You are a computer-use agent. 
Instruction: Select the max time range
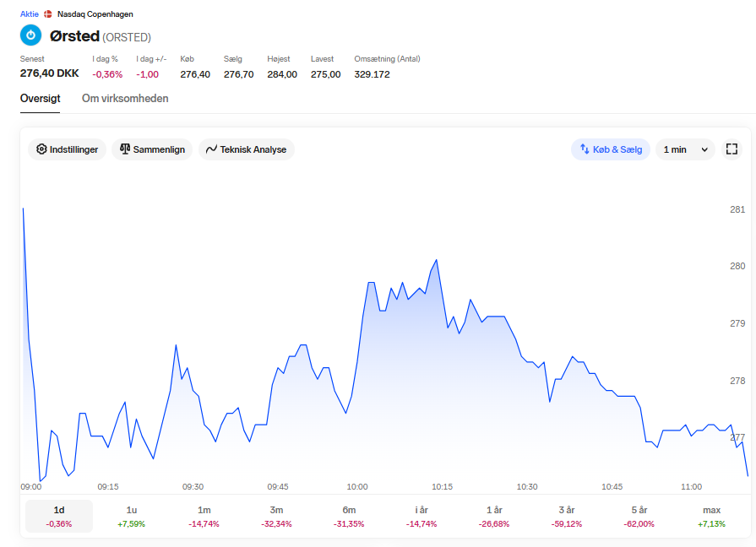(711, 516)
